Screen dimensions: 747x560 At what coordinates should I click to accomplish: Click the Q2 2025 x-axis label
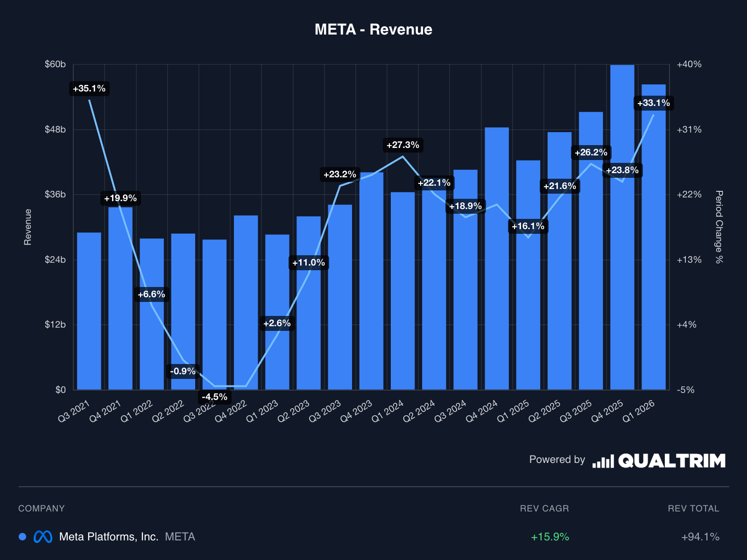pos(544,411)
